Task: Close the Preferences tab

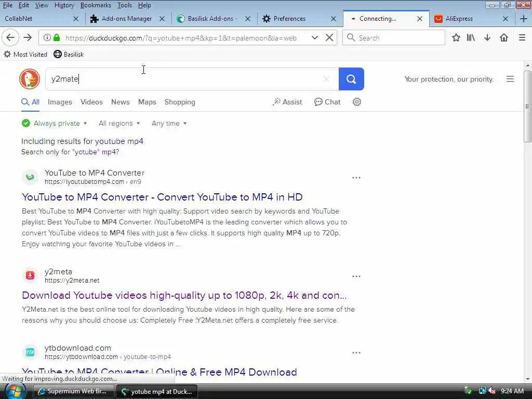Action: click(x=334, y=19)
